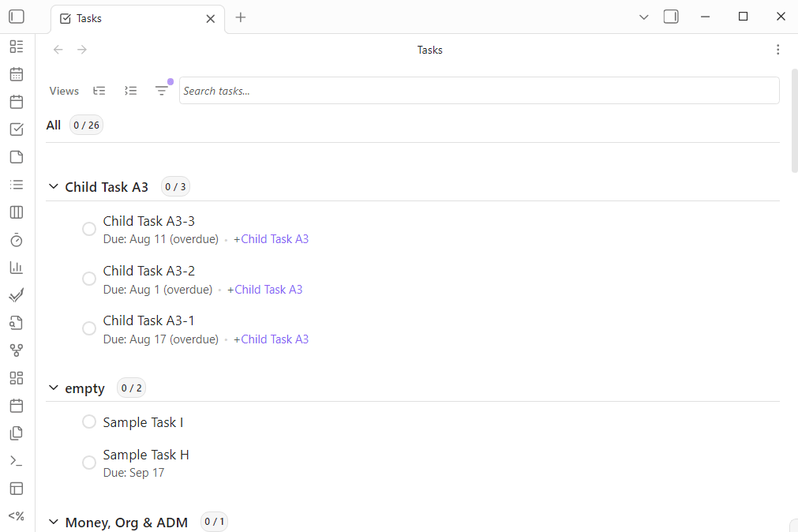Open the statistics bar chart icon
This screenshot has width=798, height=532.
[17, 267]
